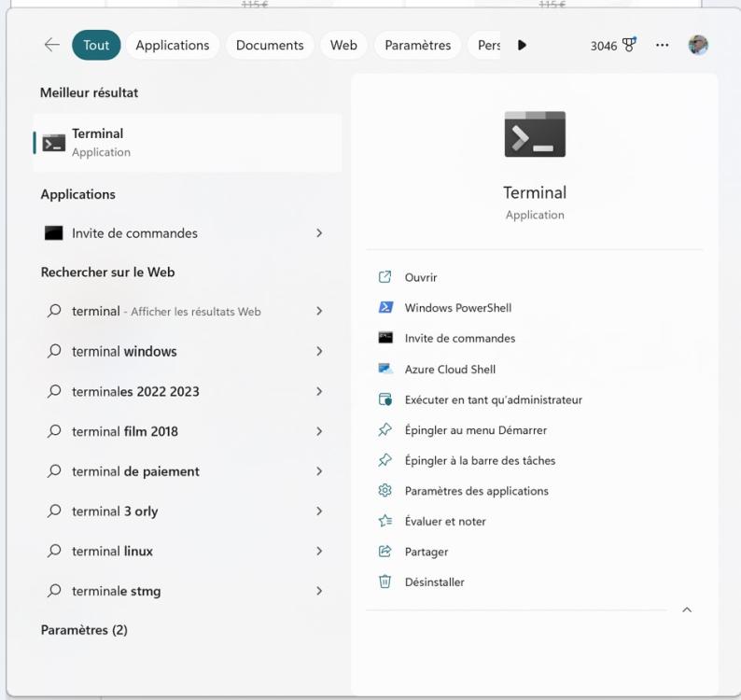Switch to the Applications filter tab
The width and height of the screenshot is (741, 700).
coord(172,45)
